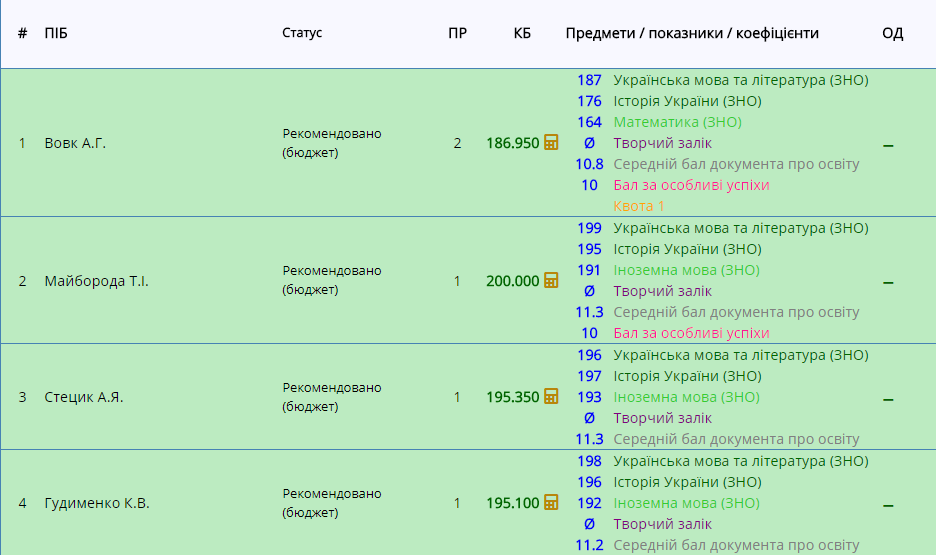Select applicant Вовк А.Г.

(x=75, y=143)
